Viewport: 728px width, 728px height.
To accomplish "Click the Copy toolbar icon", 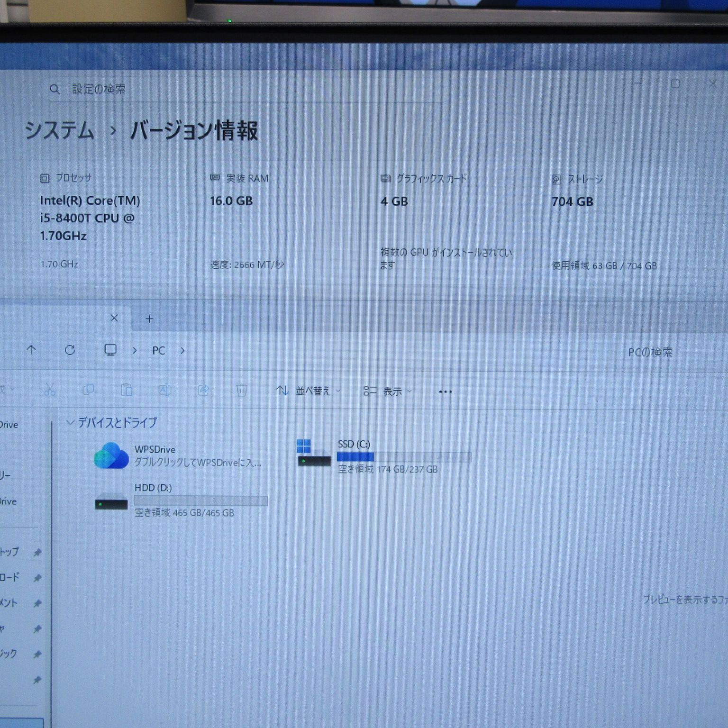I will tap(88, 390).
